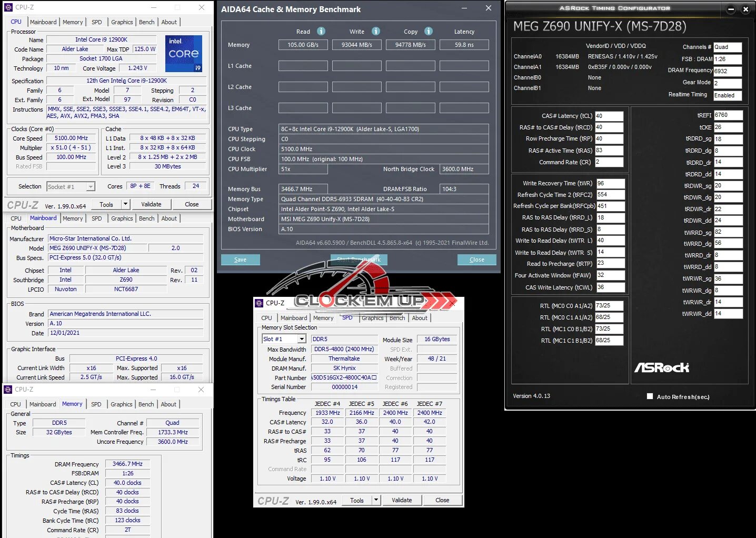Image resolution: width=756 pixels, height=538 pixels.
Task: Click the tREFI value field showing 6760
Action: (728, 115)
